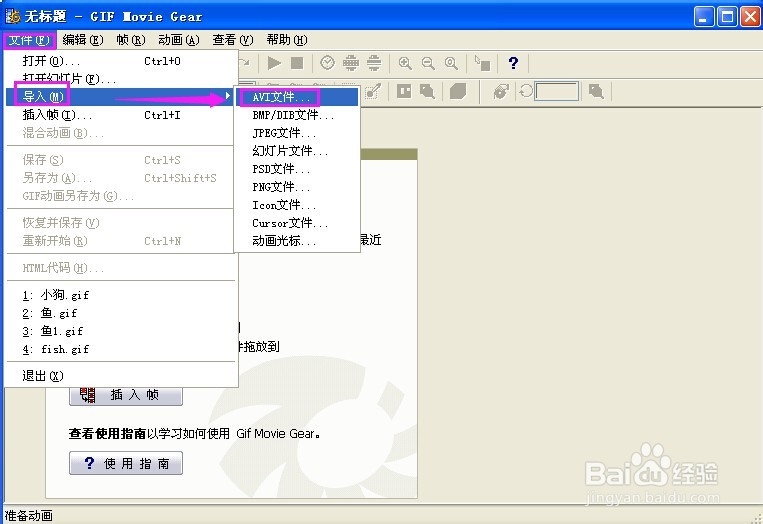Click 重新开始(R) menu entry
This screenshot has height=524, width=763.
[x=121, y=241]
